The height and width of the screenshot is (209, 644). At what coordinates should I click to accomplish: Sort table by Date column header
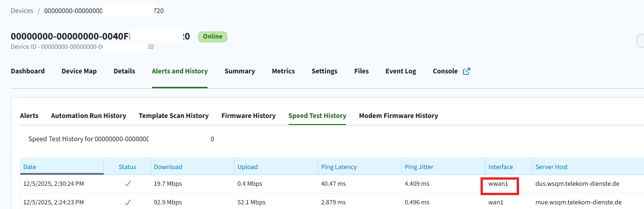(x=30, y=167)
